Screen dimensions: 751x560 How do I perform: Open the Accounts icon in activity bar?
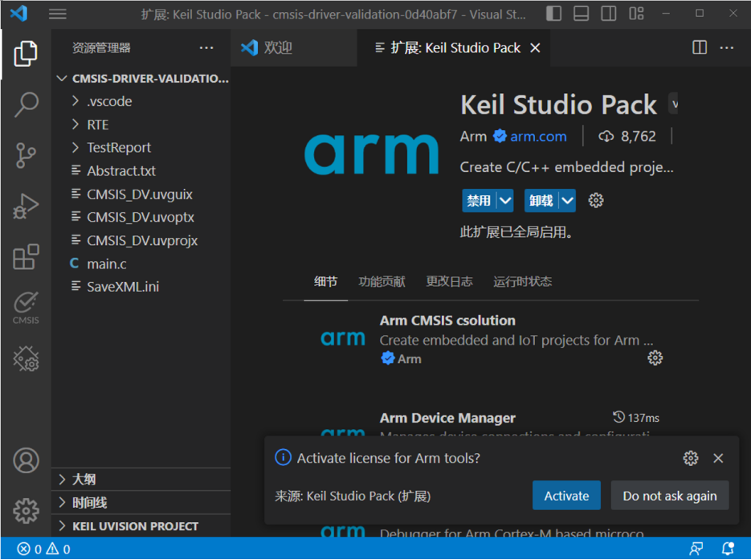(x=26, y=460)
